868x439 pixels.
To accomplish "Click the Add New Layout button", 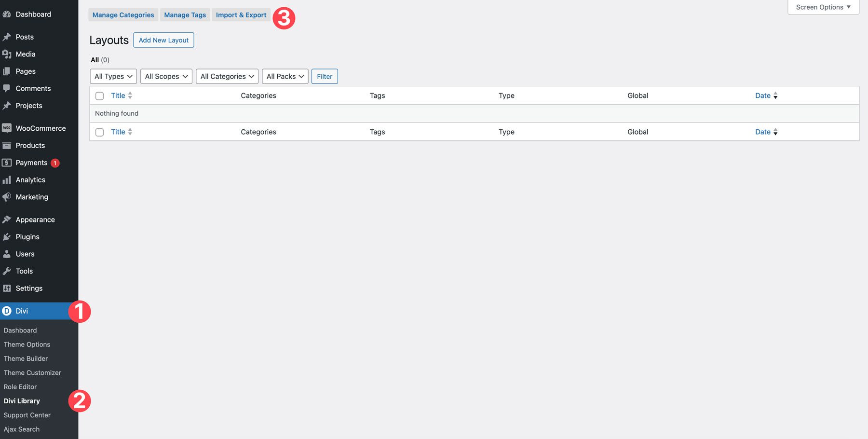I will [163, 40].
